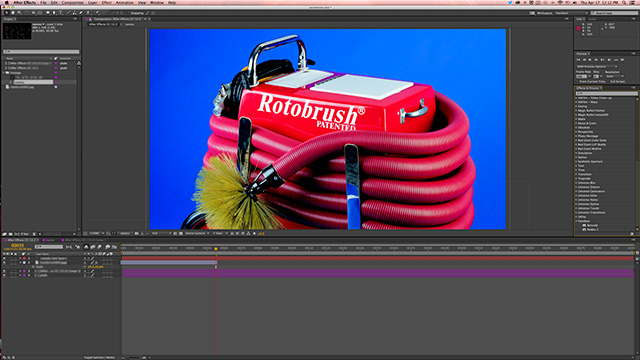Delete selected item with Project trash icon

(34, 234)
